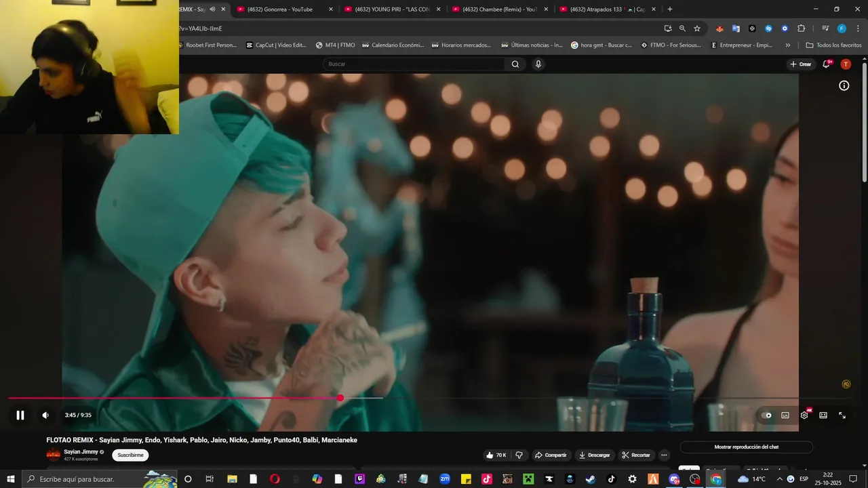Open the Chrome profile avatar
Image resolution: width=868 pixels, height=488 pixels.
pyautogui.click(x=842, y=28)
